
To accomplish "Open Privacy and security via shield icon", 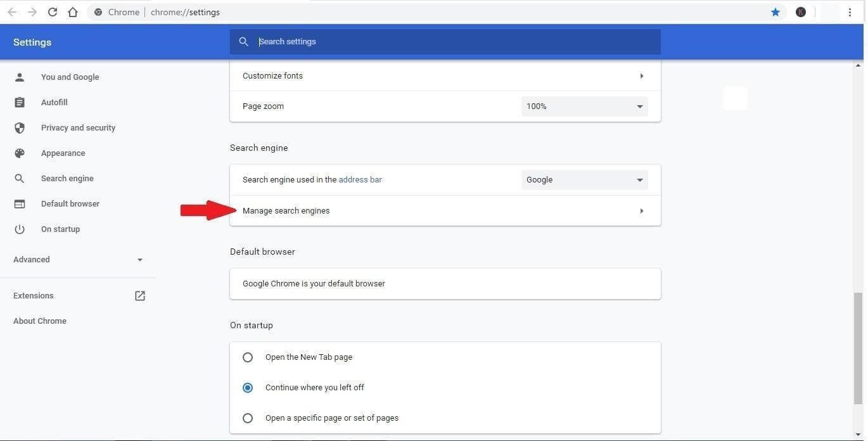I will 20,127.
